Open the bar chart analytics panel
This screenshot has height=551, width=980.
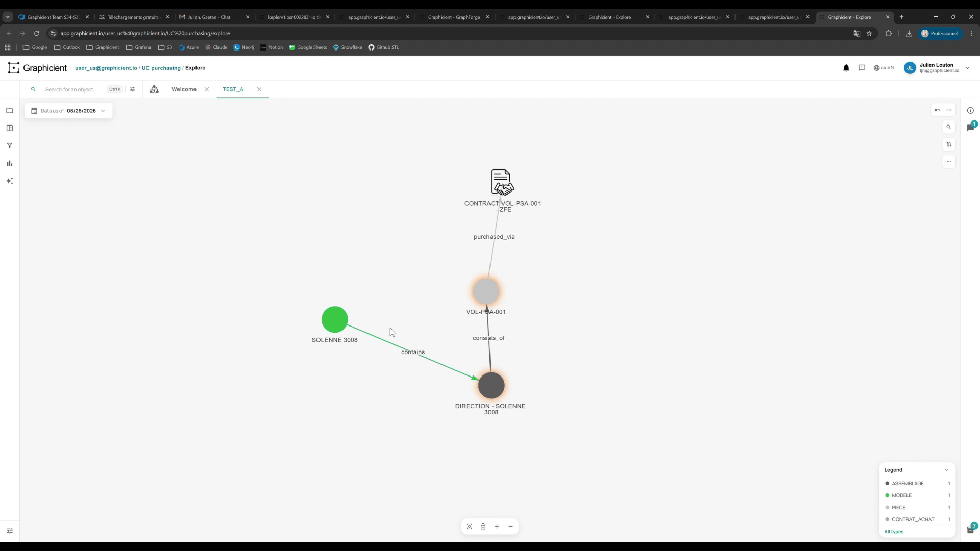10,163
